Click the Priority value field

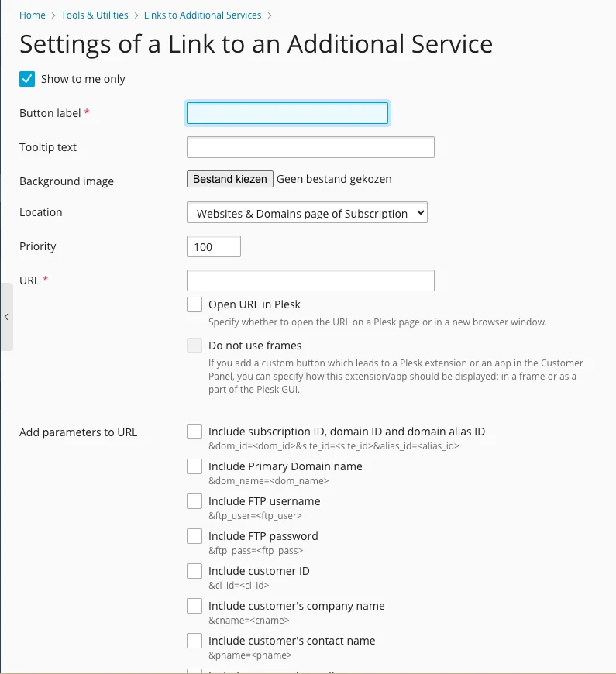212,246
